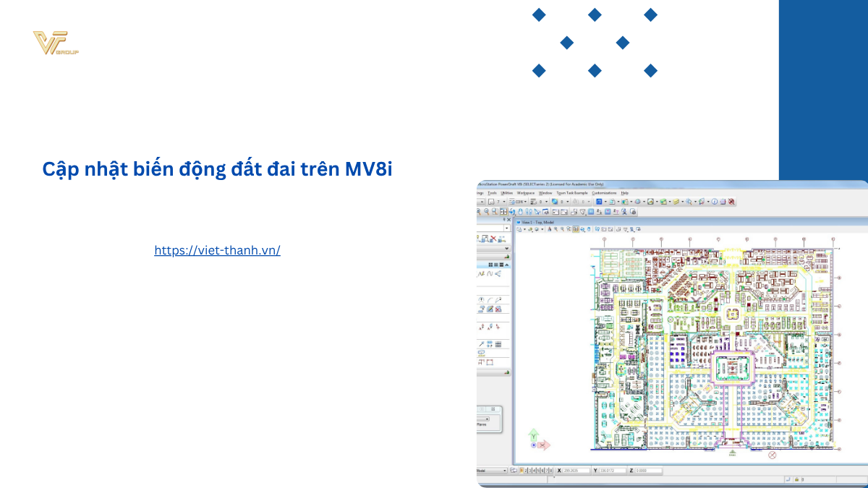868x488 pixels.
Task: Select the Window Area icon in View 1 toolbar
Action: tap(567, 229)
